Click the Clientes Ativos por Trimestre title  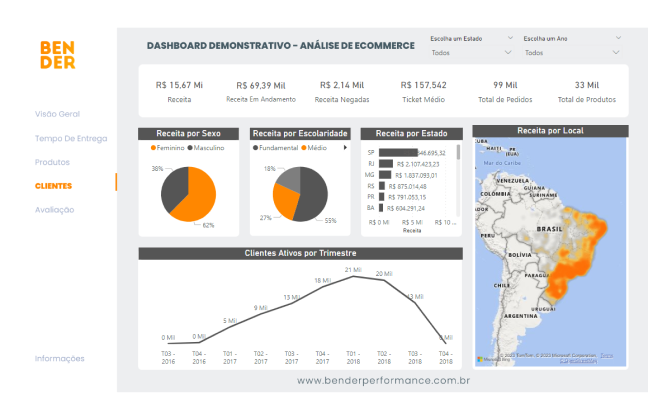(x=300, y=253)
